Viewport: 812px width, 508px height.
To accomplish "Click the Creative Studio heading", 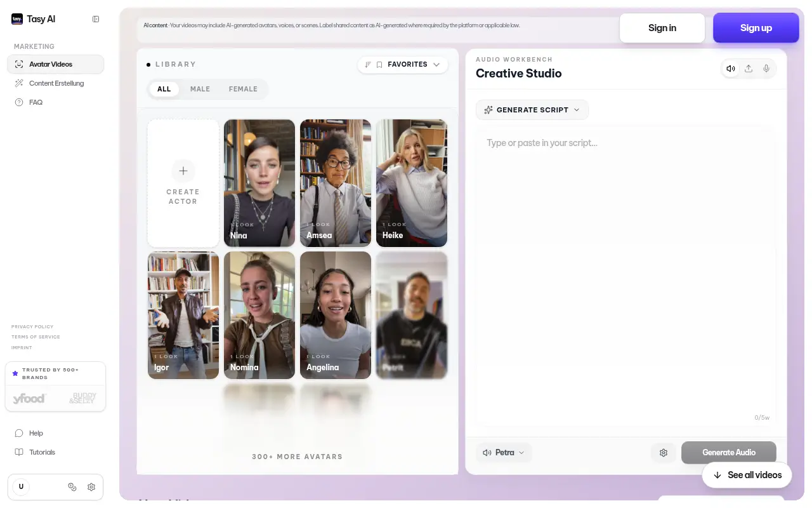I will [x=519, y=73].
